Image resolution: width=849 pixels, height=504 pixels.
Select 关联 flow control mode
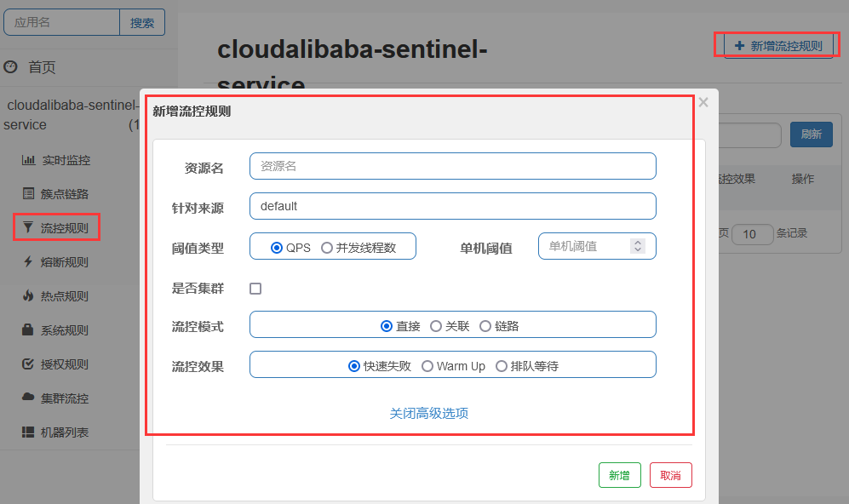click(x=436, y=326)
